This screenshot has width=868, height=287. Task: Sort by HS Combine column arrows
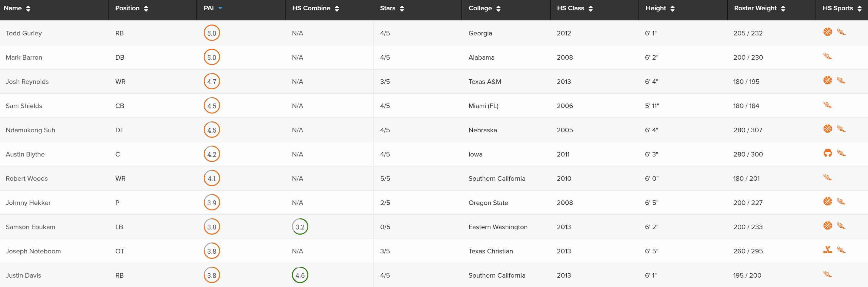(337, 9)
